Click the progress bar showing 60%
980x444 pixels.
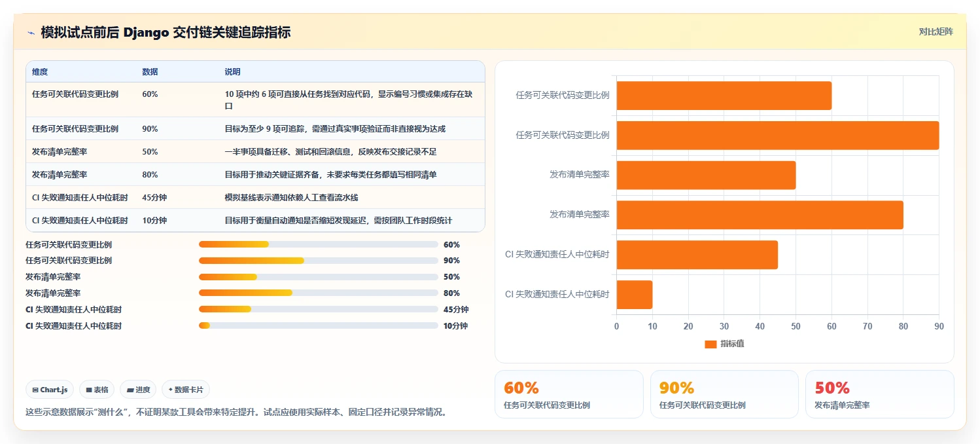tap(318, 244)
